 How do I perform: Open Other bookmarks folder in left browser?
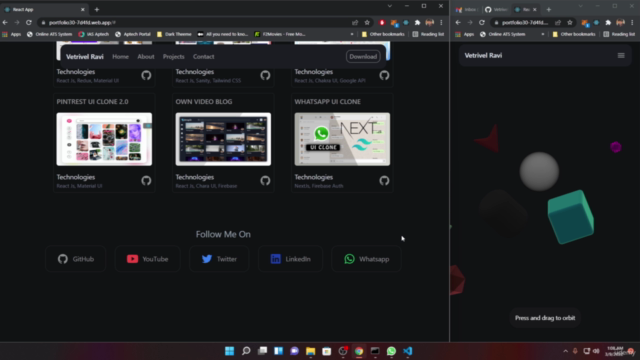[x=383, y=34]
